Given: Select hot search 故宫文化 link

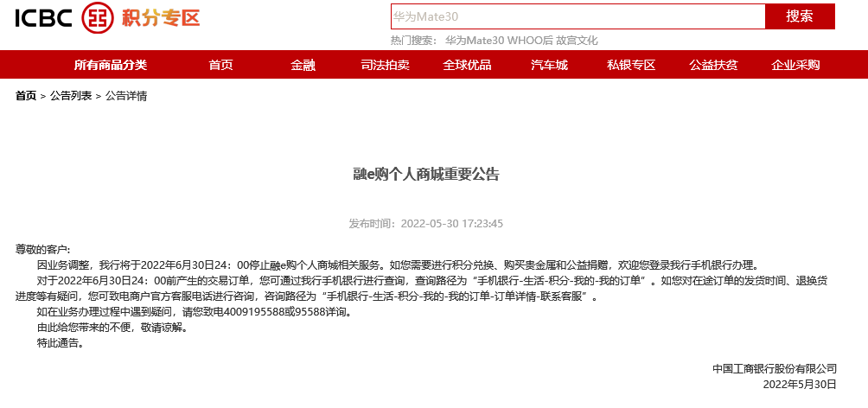Looking at the screenshot, I should click(577, 41).
